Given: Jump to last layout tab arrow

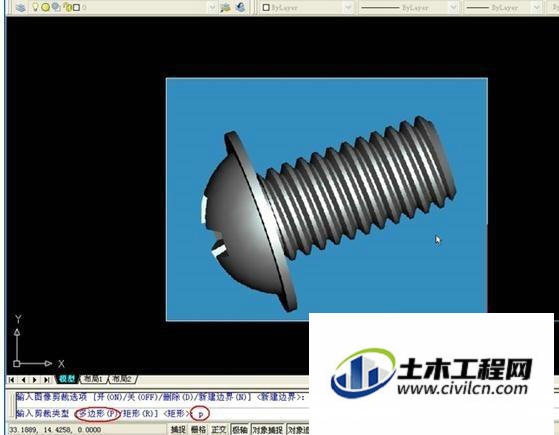Looking at the screenshot, I should (x=46, y=380).
